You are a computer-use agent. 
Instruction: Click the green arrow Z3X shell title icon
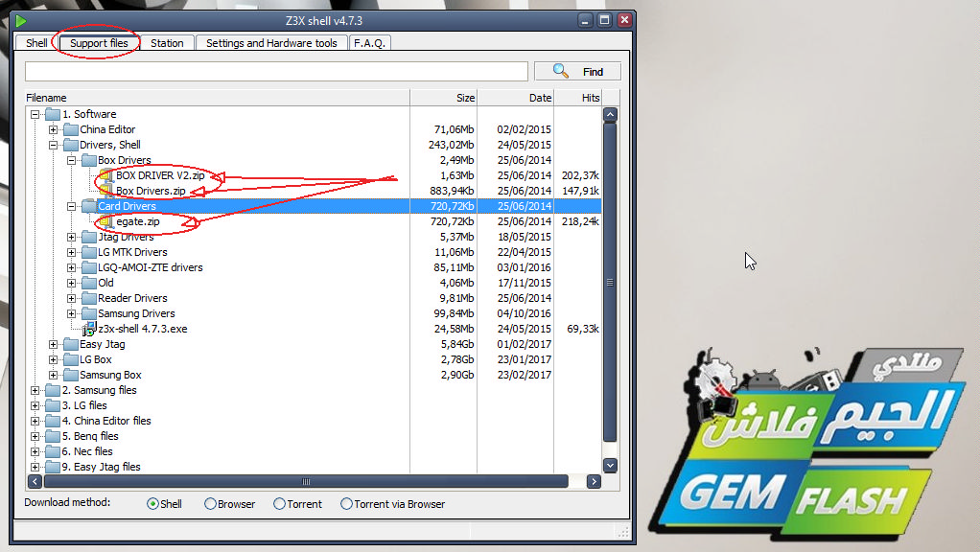[21, 21]
